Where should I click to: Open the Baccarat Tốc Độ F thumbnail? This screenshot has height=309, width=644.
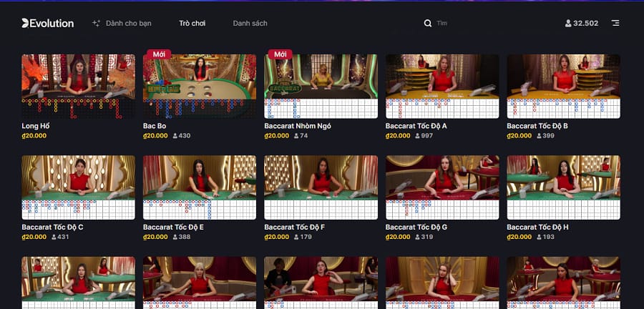321,187
